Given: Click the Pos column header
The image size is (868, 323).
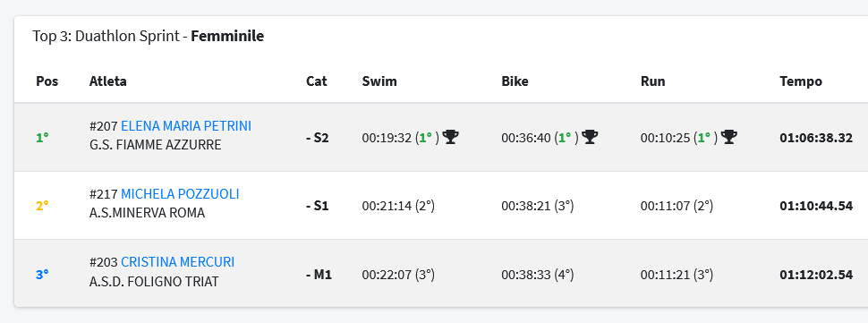Looking at the screenshot, I should (x=47, y=81).
